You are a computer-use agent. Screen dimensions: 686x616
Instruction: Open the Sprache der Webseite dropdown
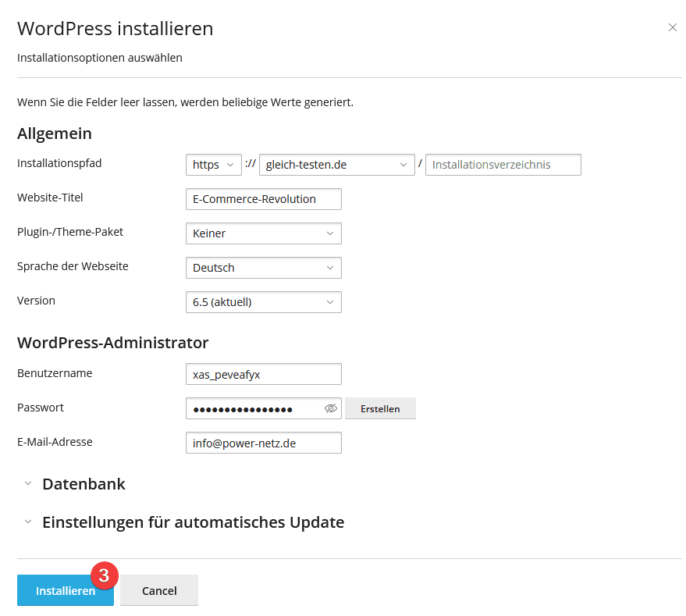click(263, 268)
